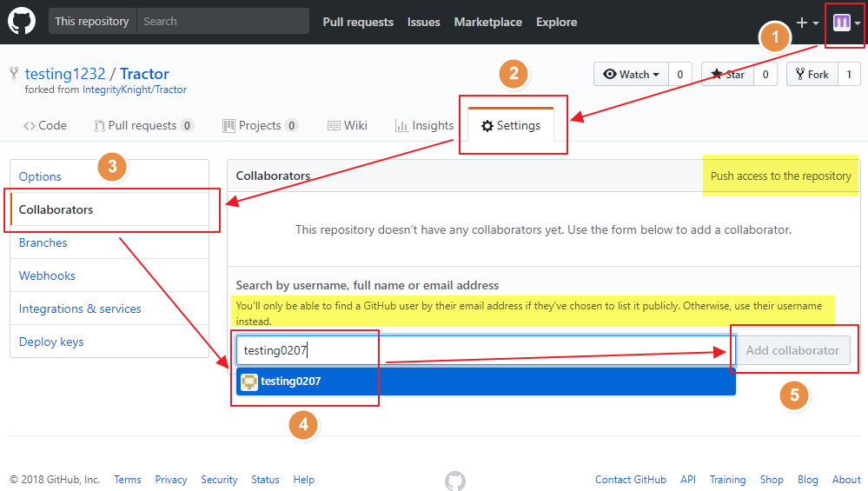
Task: Open the About footer link
Action: coord(846,480)
